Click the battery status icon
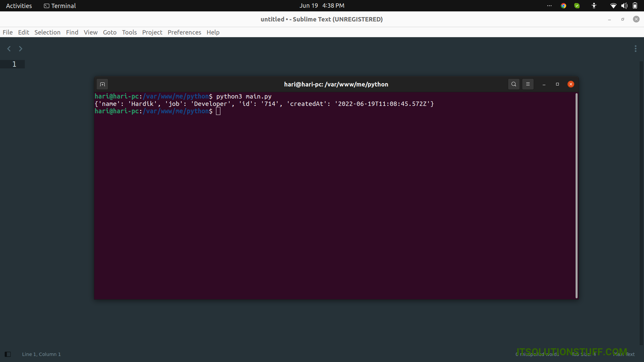The height and width of the screenshot is (362, 644). (x=635, y=5)
